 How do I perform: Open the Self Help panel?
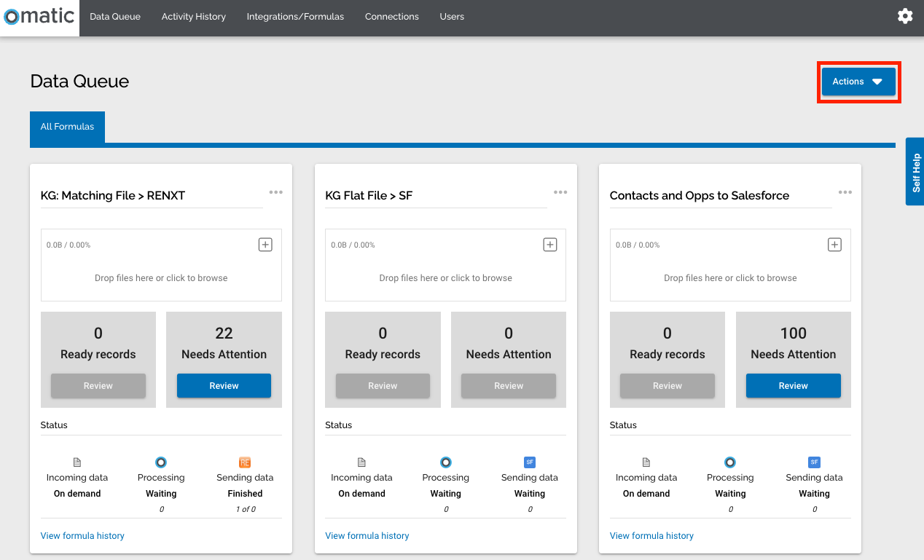[915, 172]
